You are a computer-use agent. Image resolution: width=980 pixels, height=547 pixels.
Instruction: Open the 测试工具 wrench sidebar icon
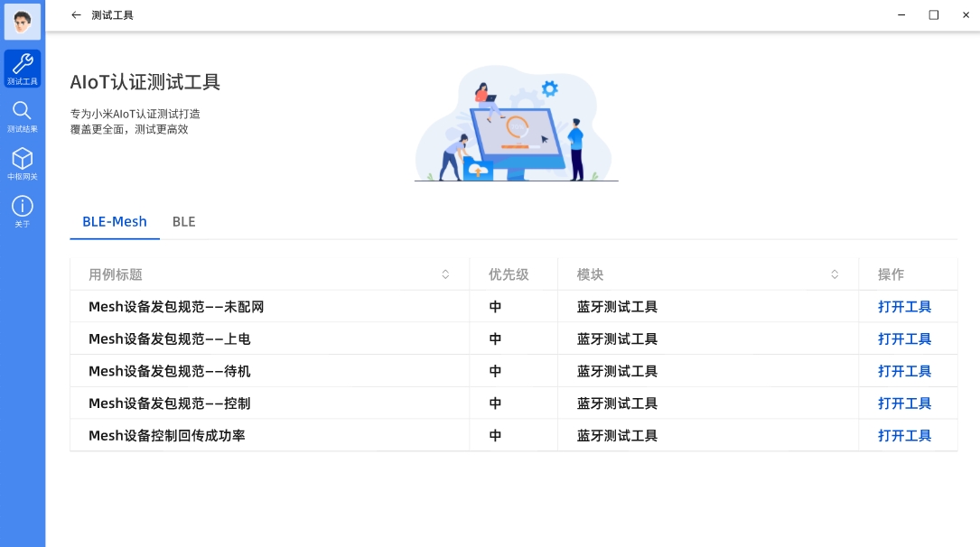coord(23,69)
